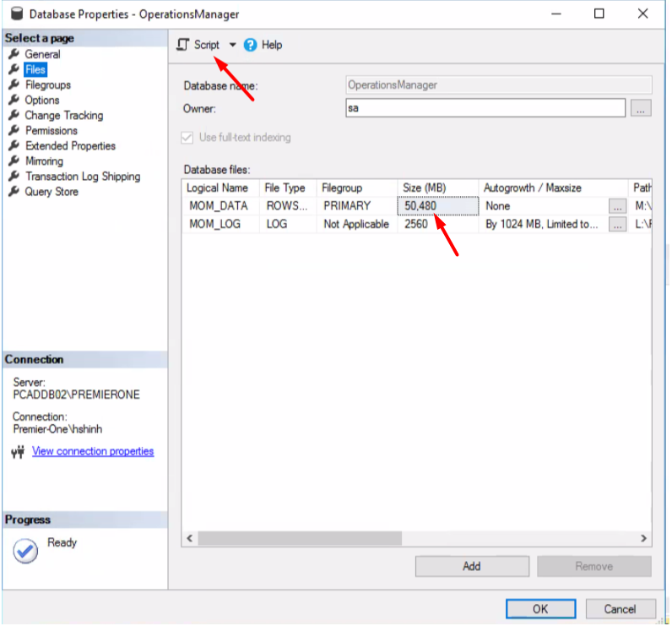The height and width of the screenshot is (626, 672).
Task: Open the Mirroring page
Action: coord(44,161)
